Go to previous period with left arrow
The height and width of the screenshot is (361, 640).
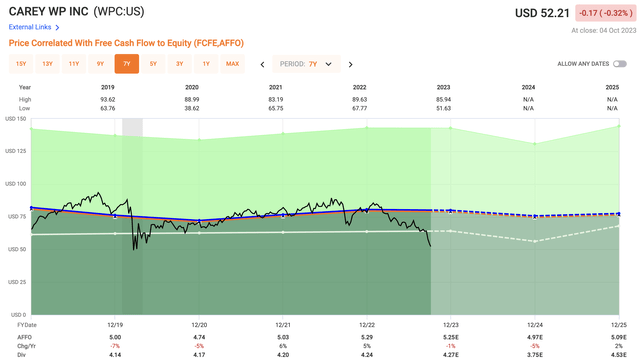(x=262, y=65)
